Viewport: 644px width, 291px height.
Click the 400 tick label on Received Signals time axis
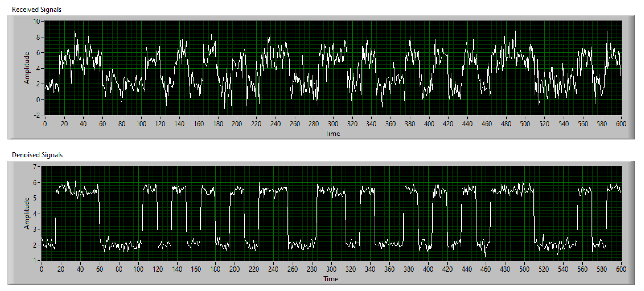[429, 124]
